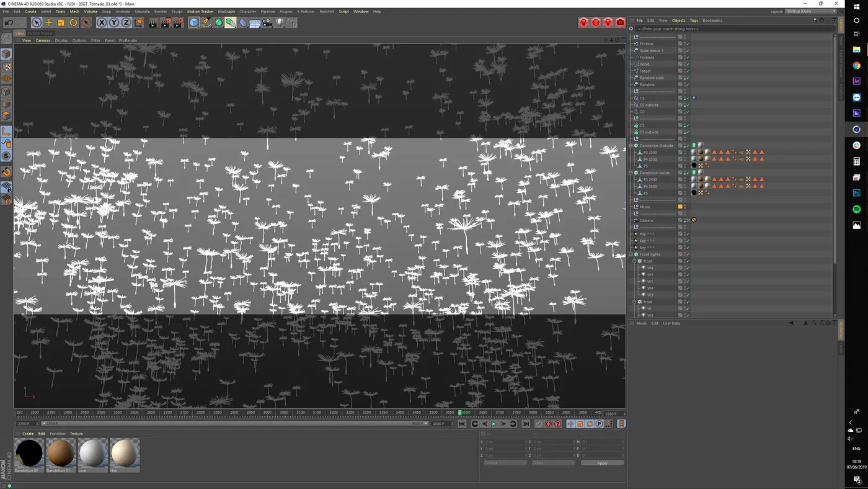Select the Scale tool in the toolbar

[x=60, y=22]
